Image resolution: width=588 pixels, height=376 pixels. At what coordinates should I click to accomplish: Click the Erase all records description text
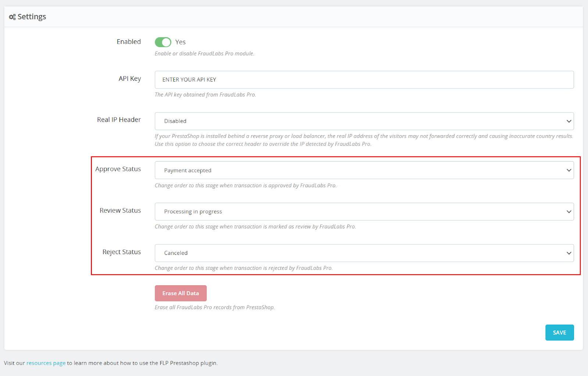click(215, 307)
